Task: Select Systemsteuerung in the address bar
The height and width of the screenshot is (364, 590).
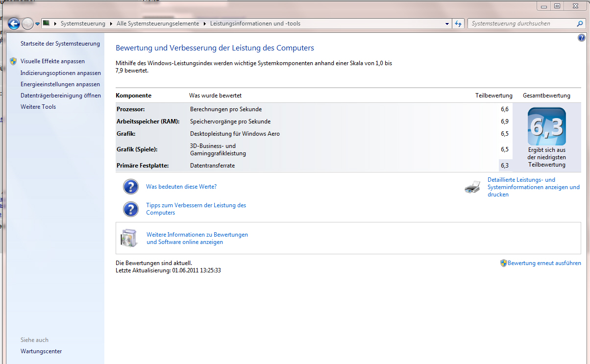Action: point(83,24)
